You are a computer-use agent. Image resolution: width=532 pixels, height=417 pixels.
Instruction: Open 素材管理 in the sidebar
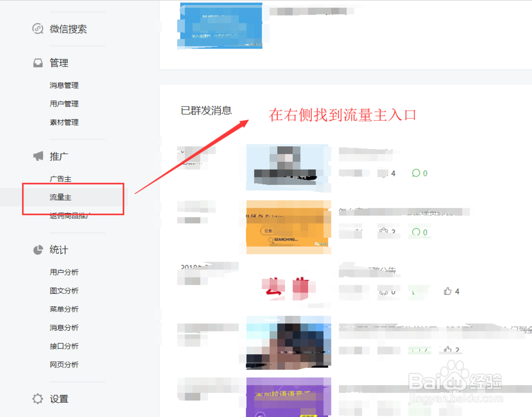(64, 122)
